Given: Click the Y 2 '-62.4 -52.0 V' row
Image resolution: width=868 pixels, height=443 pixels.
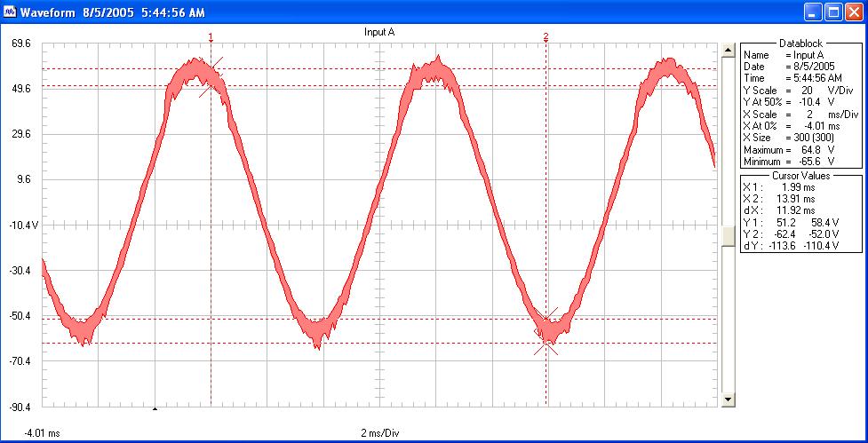Looking at the screenshot, I should click(x=791, y=234).
